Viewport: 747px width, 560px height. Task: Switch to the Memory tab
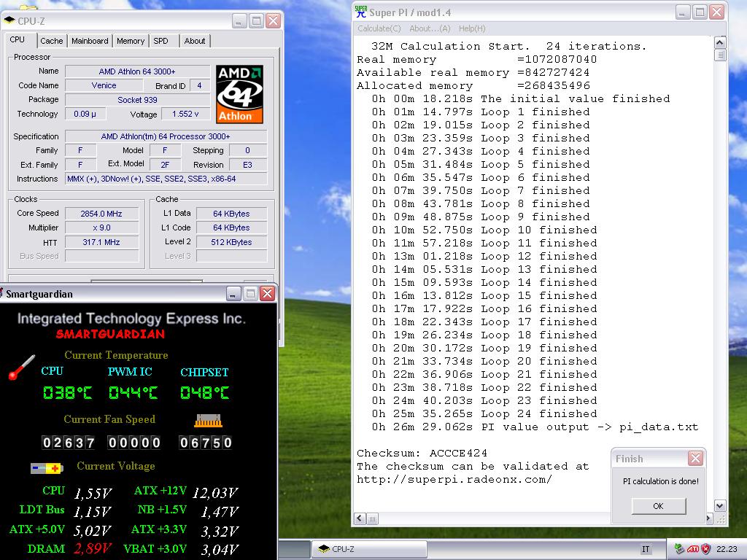(x=131, y=41)
